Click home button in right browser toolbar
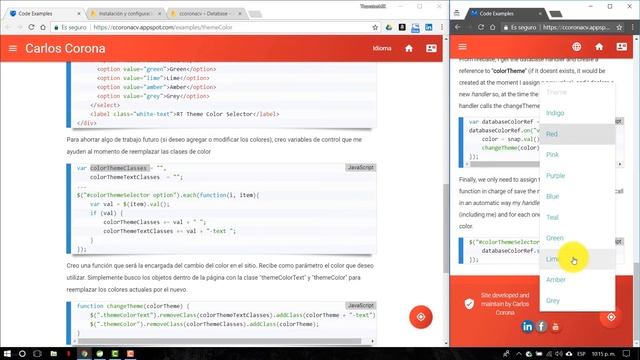The width and height of the screenshot is (640, 360). (493, 27)
